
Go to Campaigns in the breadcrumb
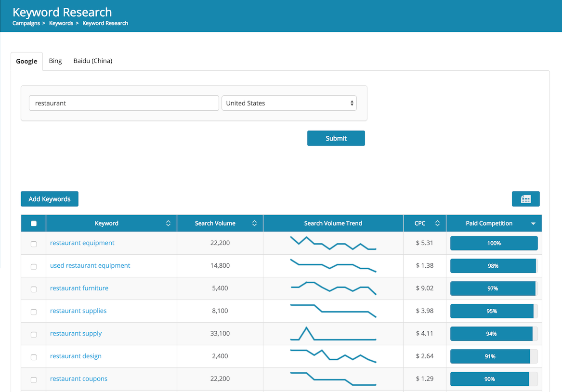[26, 23]
